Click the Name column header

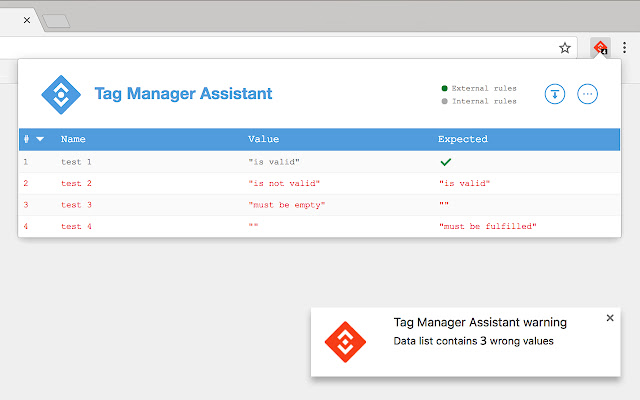pos(73,139)
